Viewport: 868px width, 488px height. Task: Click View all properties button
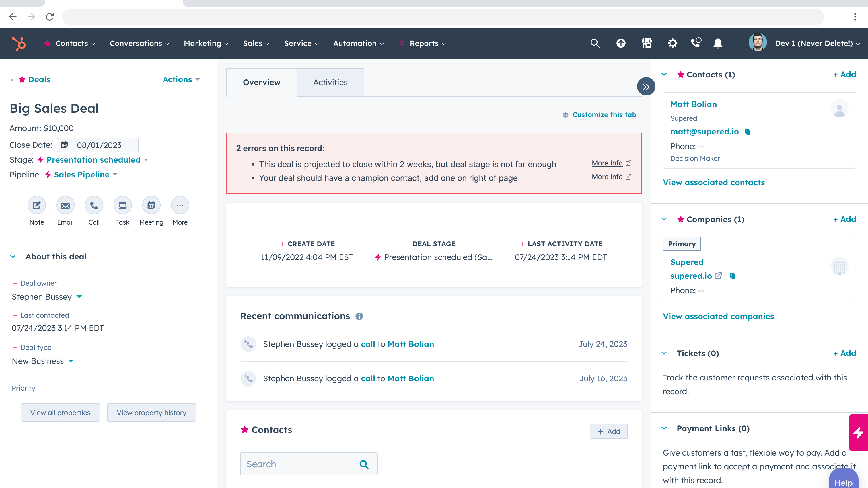(x=60, y=413)
